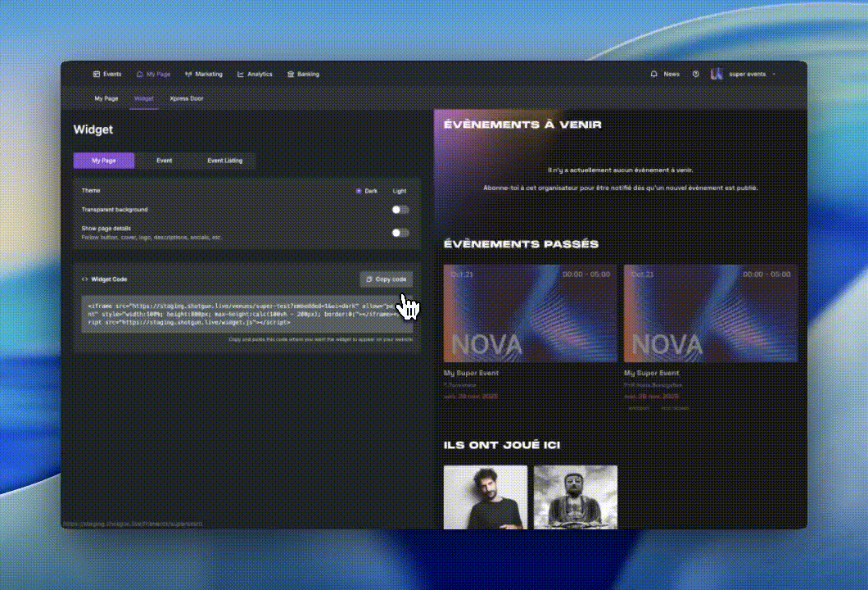
Task: Open the Banking section in the top navigation
Action: (x=303, y=75)
